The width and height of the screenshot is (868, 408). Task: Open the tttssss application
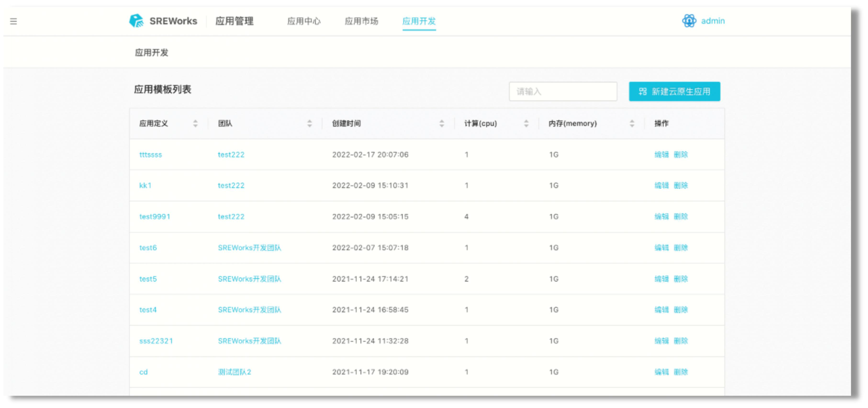[x=151, y=155]
